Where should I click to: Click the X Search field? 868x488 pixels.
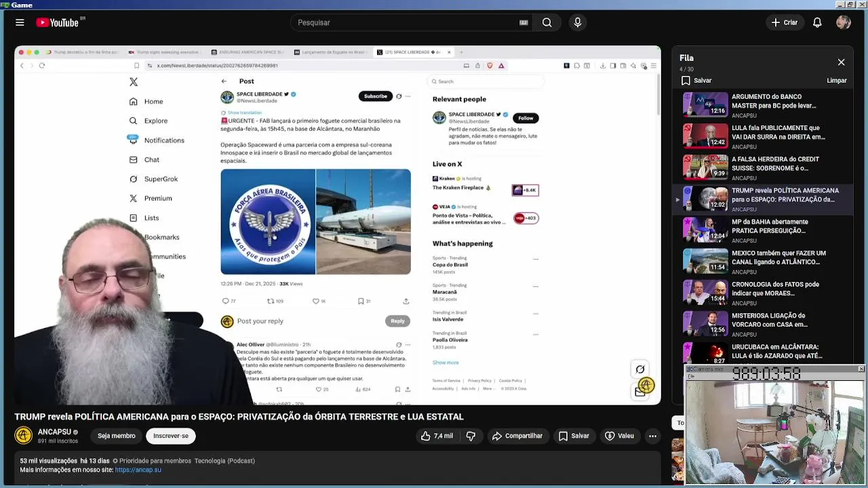(x=486, y=81)
